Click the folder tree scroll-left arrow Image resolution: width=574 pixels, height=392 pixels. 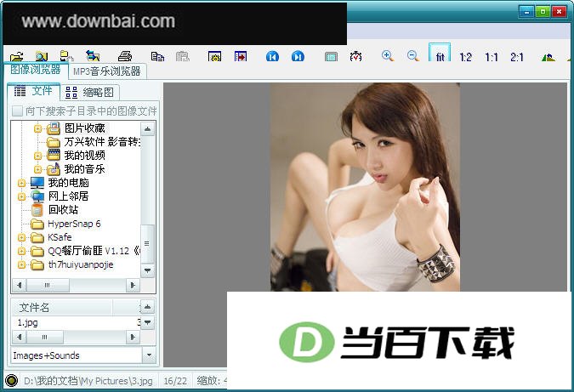(x=20, y=285)
